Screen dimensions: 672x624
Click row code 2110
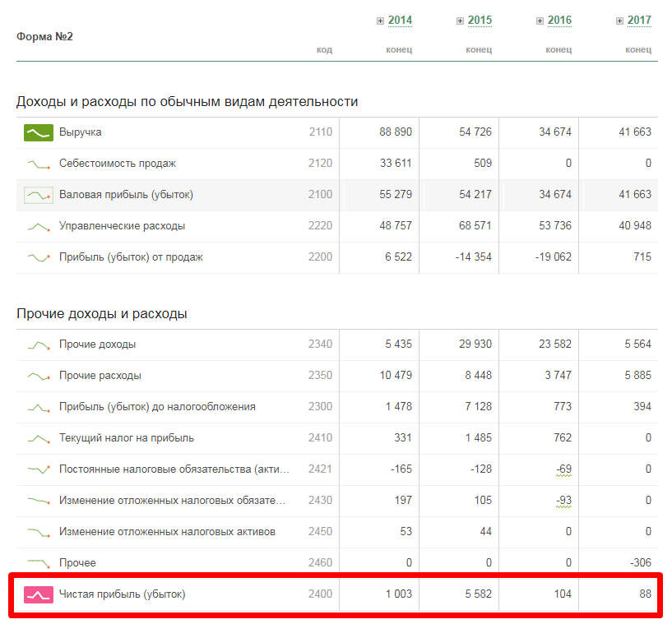(321, 132)
